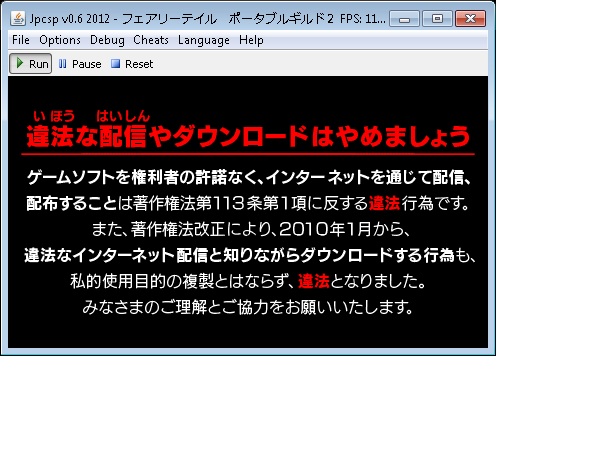Click the red headline 違法な配信やダウンロードはやめましょう
614x460 pixels.
(x=248, y=136)
